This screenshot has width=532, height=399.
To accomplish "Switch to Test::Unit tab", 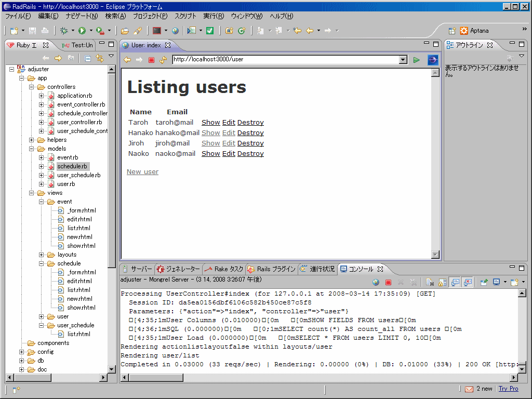I will pos(77,45).
